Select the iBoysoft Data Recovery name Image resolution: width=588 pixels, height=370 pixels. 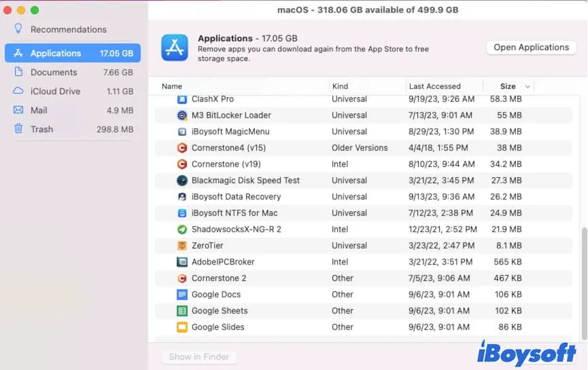coord(236,197)
